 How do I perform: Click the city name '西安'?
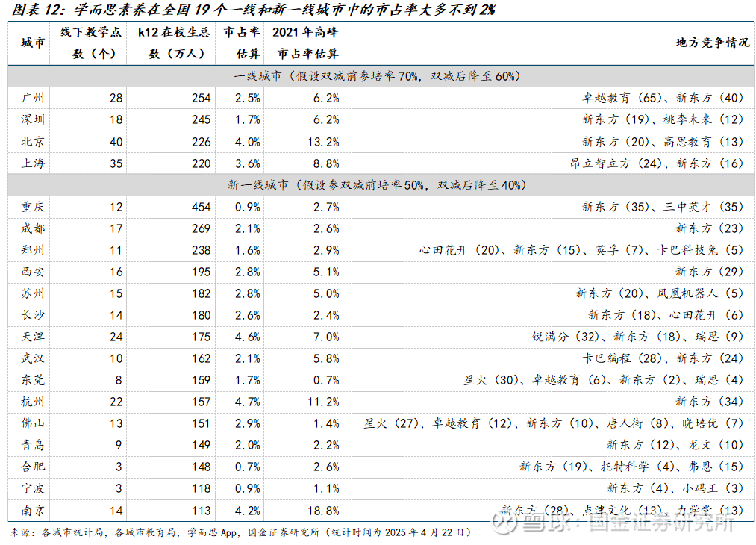tap(33, 272)
